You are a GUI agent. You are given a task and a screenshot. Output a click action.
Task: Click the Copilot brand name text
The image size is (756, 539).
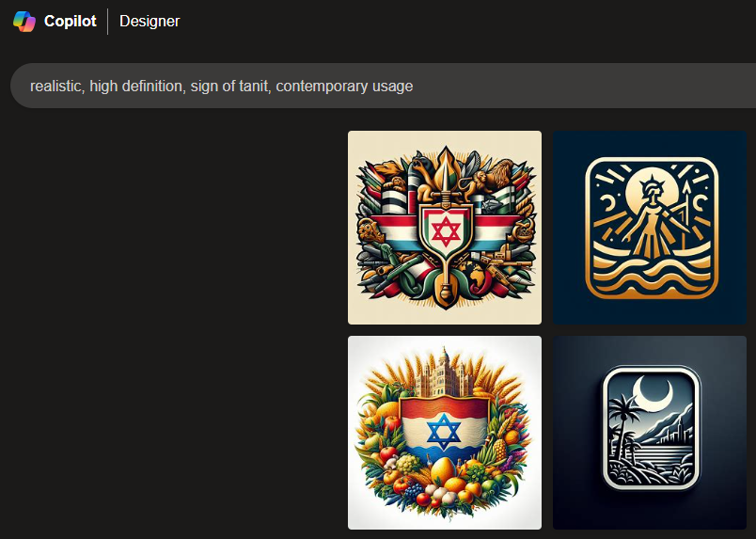pos(70,22)
